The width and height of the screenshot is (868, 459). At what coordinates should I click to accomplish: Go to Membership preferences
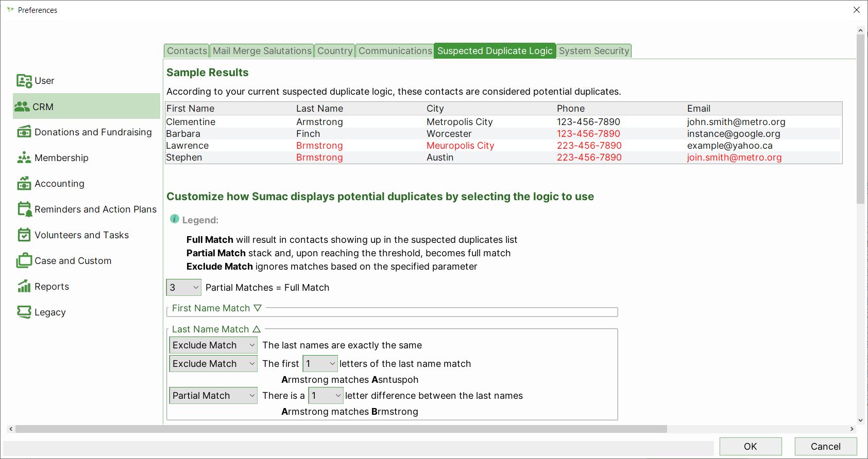87,158
